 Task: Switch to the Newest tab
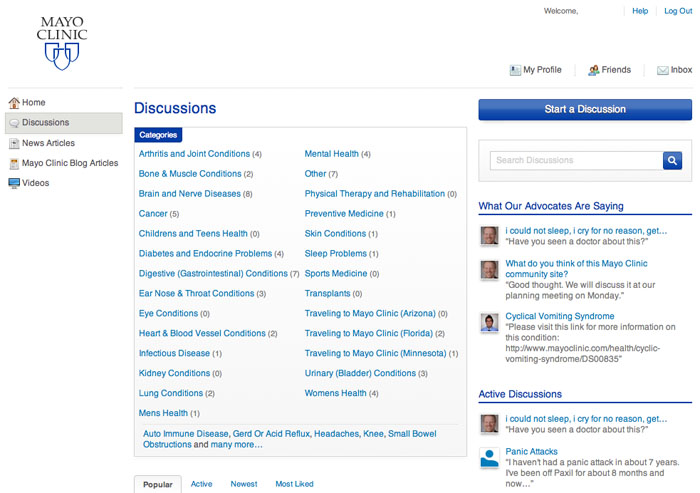244,484
